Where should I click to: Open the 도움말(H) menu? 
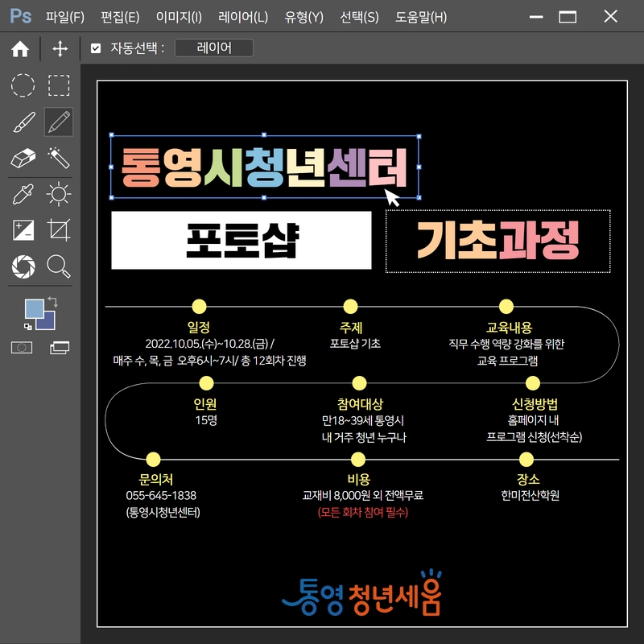[x=420, y=17]
